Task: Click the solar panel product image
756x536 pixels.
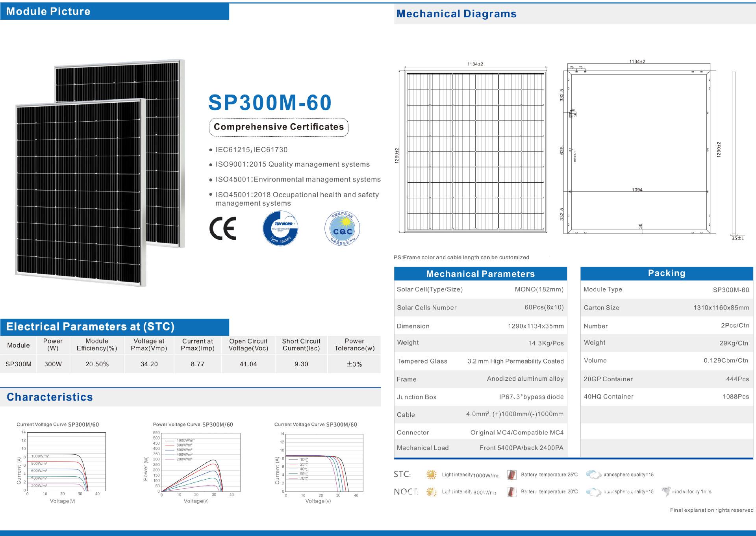Action: click(x=98, y=173)
